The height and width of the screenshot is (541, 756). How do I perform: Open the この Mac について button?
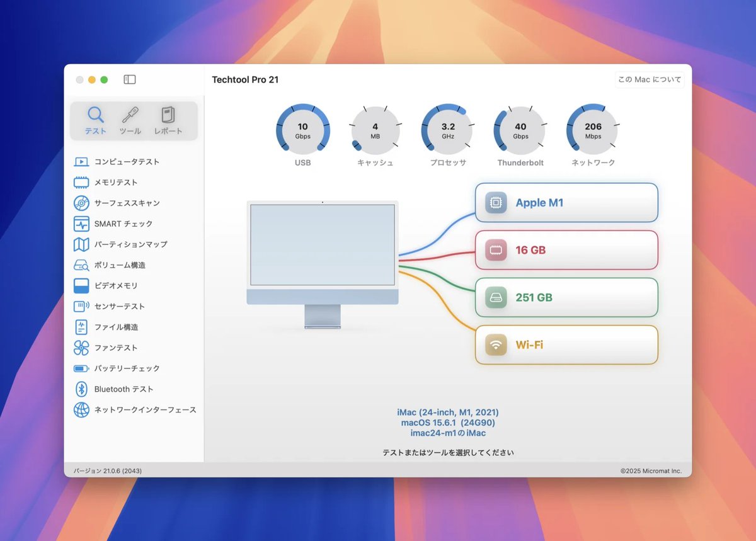[x=650, y=80]
